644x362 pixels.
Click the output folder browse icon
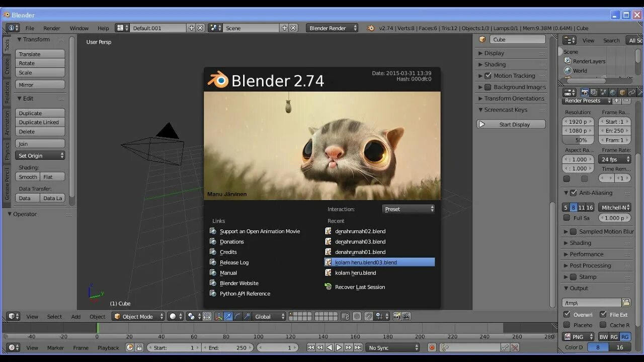(626, 302)
